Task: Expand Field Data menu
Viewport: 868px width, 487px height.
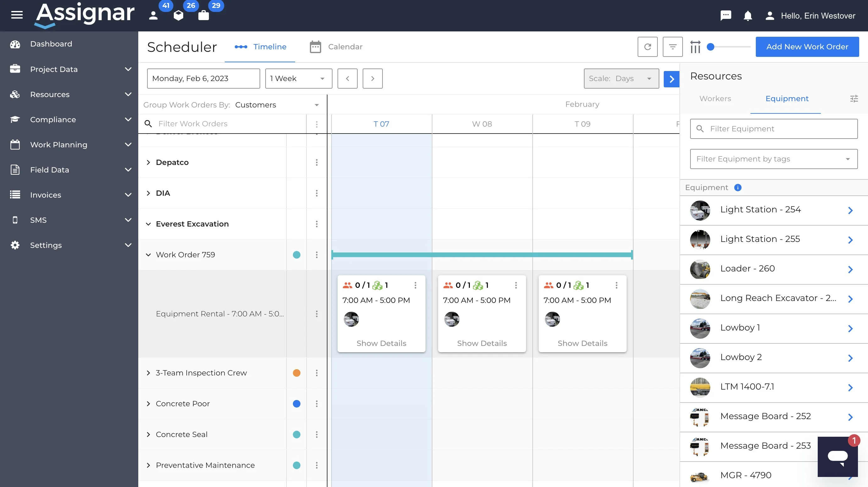Action: 69,170
